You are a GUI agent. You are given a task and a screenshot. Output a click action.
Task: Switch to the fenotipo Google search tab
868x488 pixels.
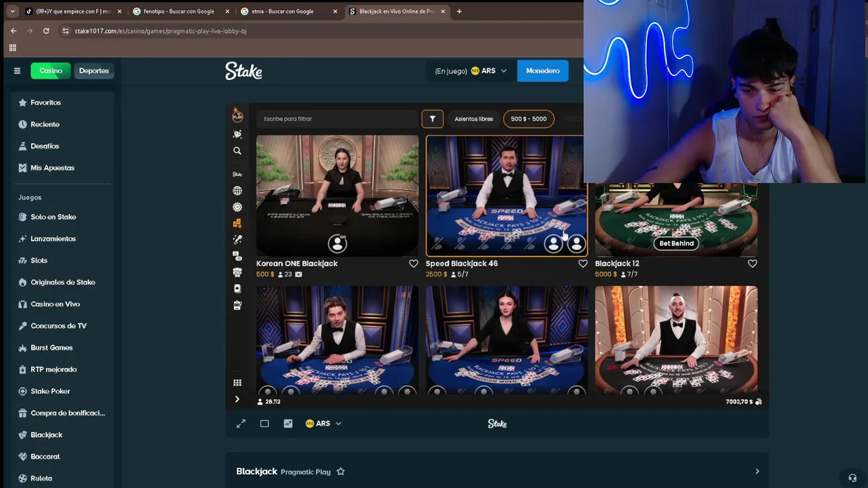point(178,11)
